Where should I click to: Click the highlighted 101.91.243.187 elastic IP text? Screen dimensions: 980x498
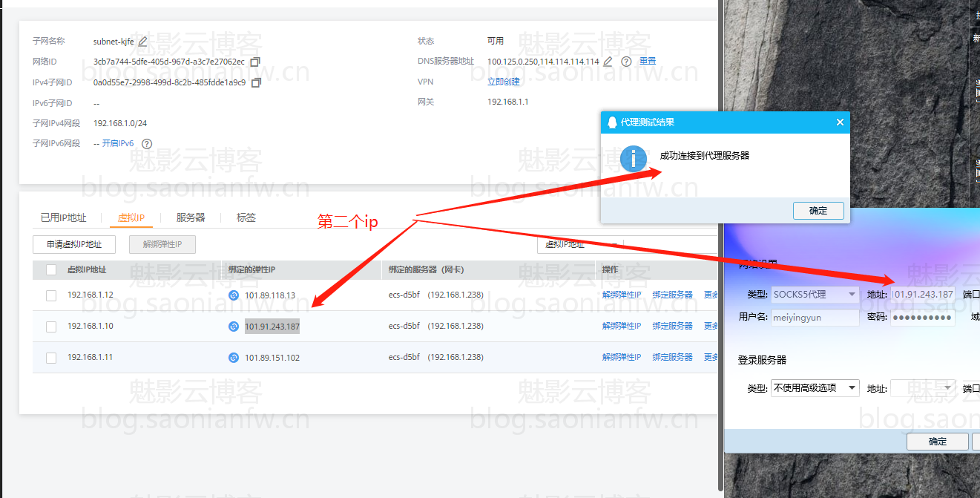272,327
